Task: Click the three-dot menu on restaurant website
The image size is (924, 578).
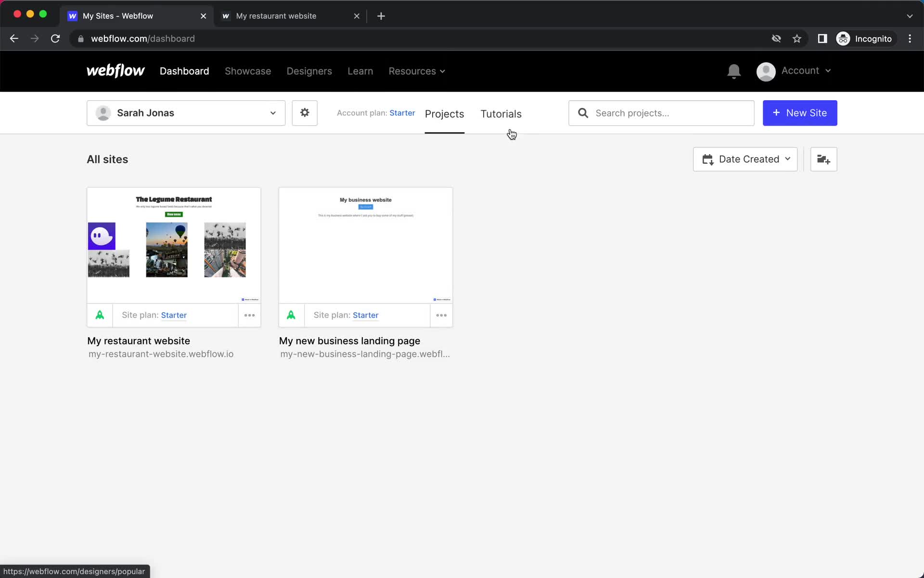Action: [x=249, y=315]
